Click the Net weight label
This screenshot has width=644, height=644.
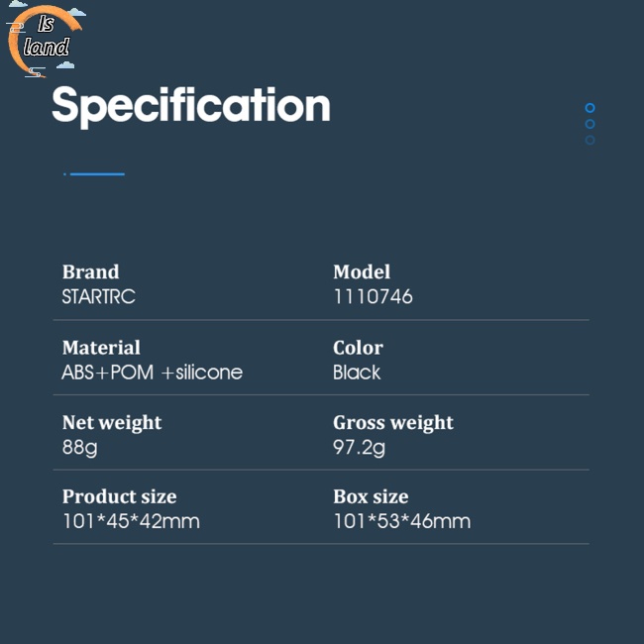pyautogui.click(x=112, y=422)
